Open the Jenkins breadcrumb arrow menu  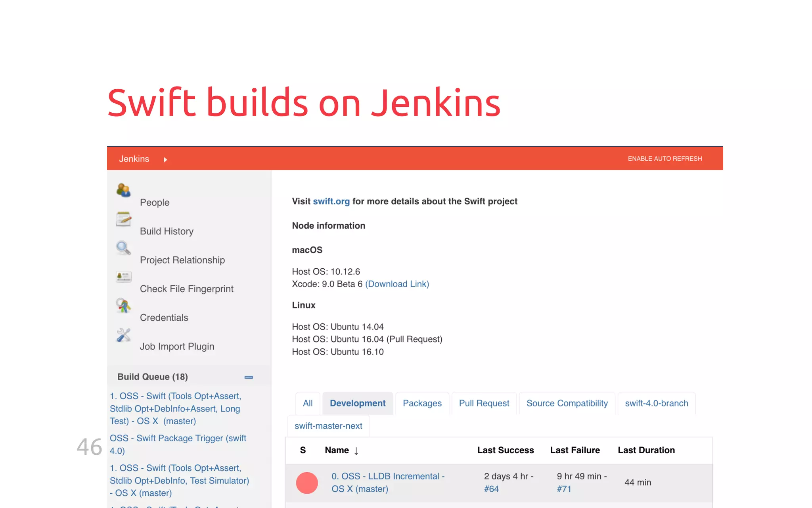(x=165, y=160)
